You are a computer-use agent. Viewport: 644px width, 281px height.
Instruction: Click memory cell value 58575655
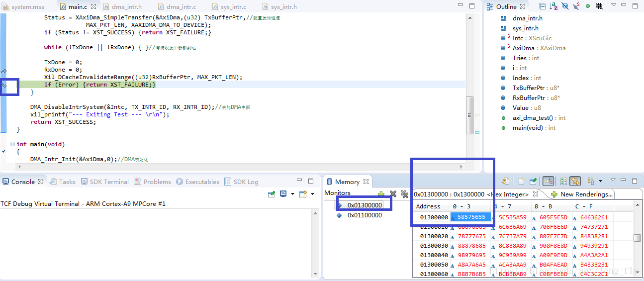tap(471, 217)
